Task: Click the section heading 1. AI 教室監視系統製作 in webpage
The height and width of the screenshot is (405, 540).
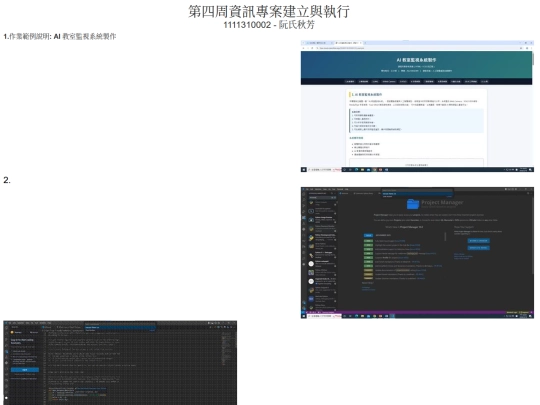Action: pos(366,94)
